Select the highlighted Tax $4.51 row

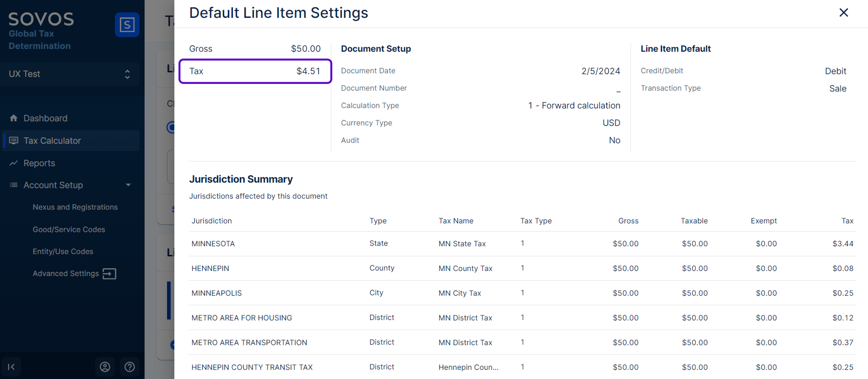coord(255,71)
